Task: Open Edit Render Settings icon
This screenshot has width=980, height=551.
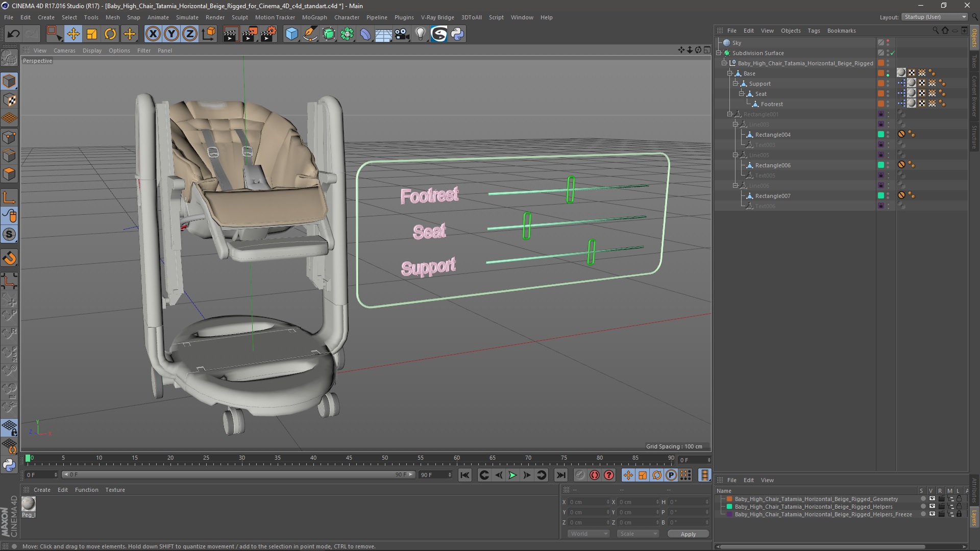Action: pyautogui.click(x=268, y=34)
